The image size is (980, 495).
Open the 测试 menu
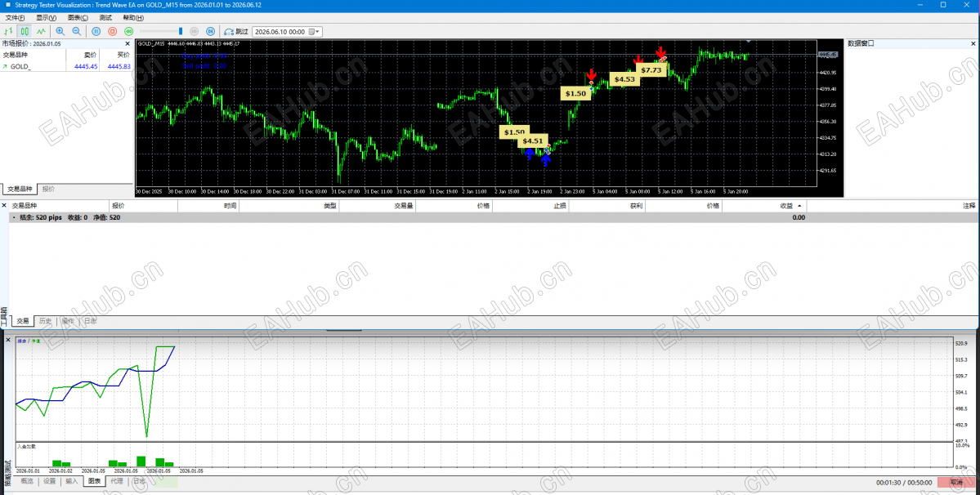(x=105, y=17)
